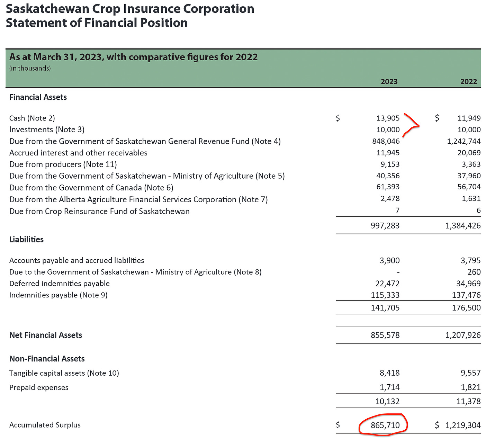Select the value 260
504x447 pixels.
coord(474,272)
